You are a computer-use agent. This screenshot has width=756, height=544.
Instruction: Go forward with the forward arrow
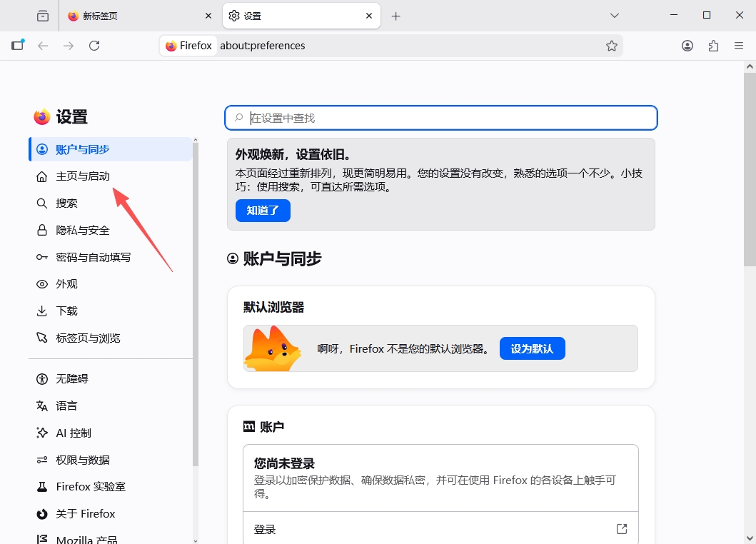point(69,46)
